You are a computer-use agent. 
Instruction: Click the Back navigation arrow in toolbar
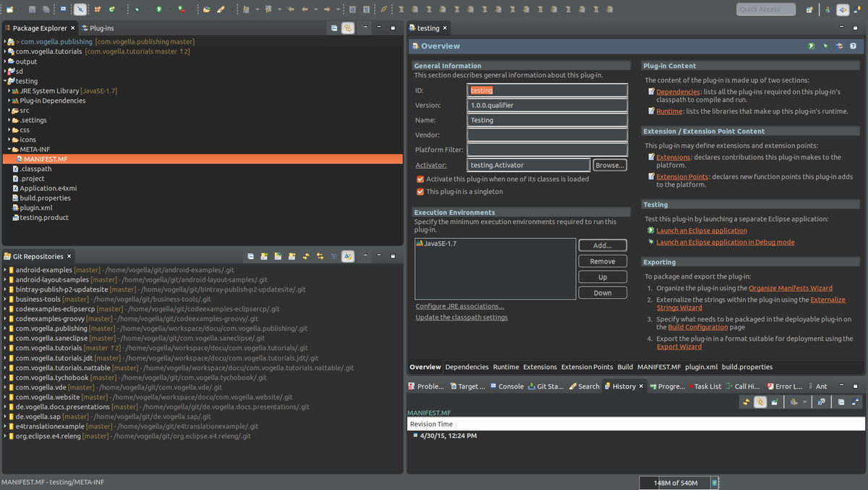tap(305, 9)
